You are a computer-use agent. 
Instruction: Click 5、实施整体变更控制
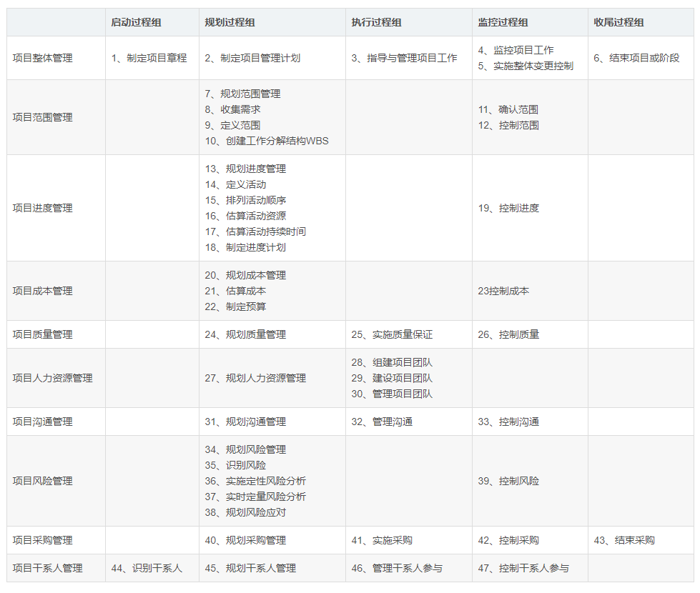coord(526,66)
